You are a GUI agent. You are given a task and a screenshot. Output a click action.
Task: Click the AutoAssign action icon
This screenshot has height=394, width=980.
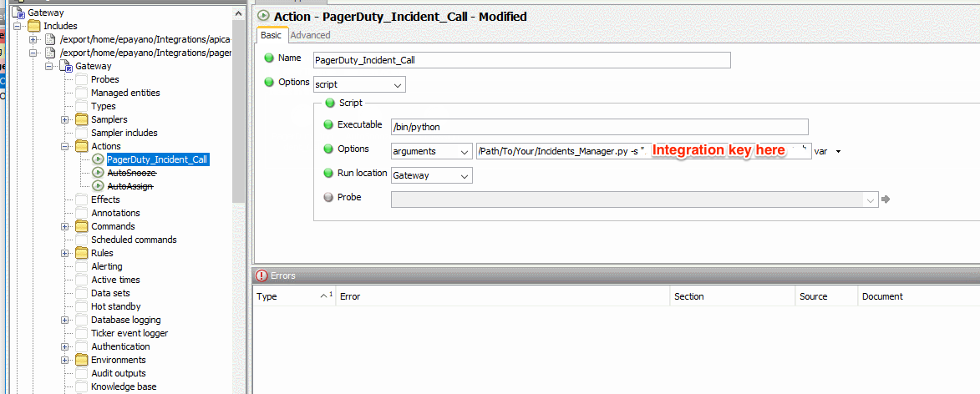click(x=98, y=186)
